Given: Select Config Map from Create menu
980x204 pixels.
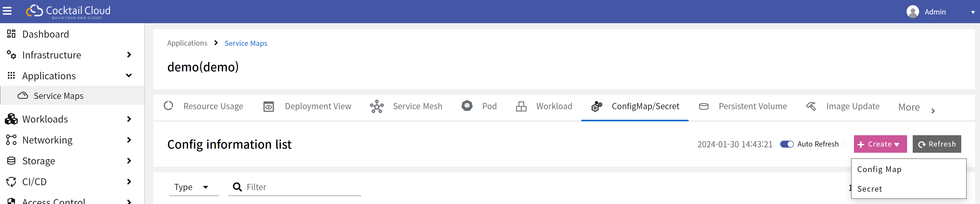Looking at the screenshot, I should tap(879, 169).
